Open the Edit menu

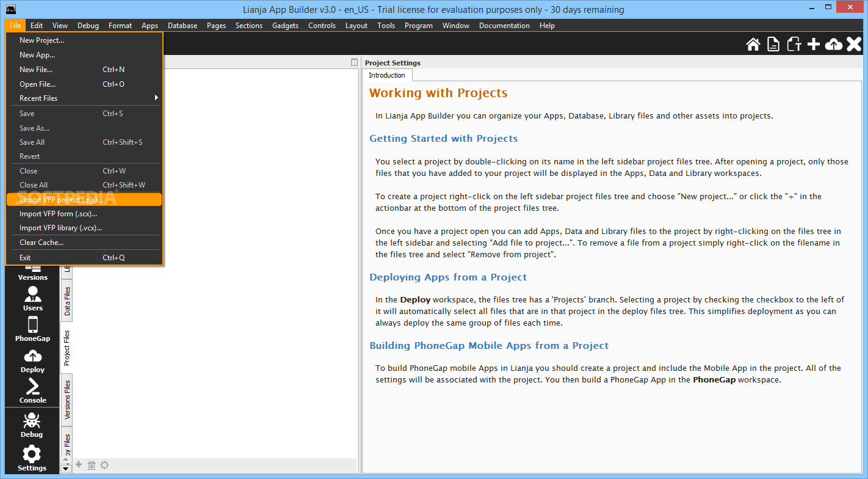pos(37,26)
